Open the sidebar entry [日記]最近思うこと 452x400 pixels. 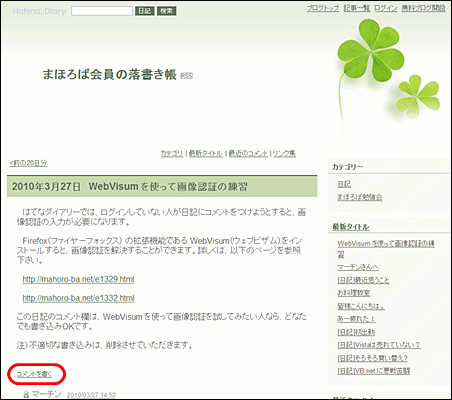tap(363, 280)
